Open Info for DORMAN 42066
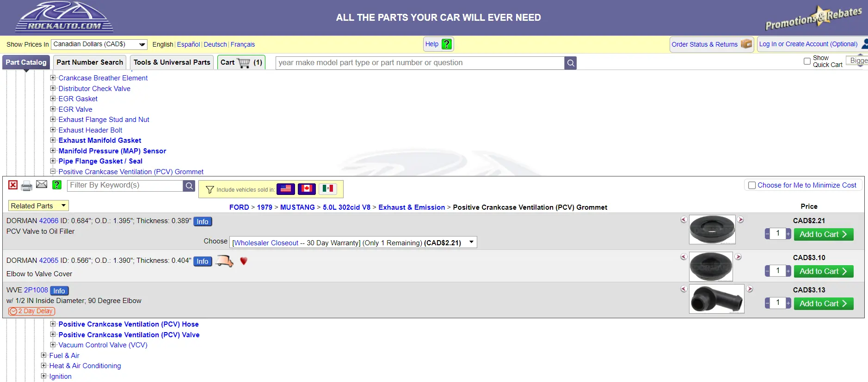The height and width of the screenshot is (382, 868). (x=203, y=221)
